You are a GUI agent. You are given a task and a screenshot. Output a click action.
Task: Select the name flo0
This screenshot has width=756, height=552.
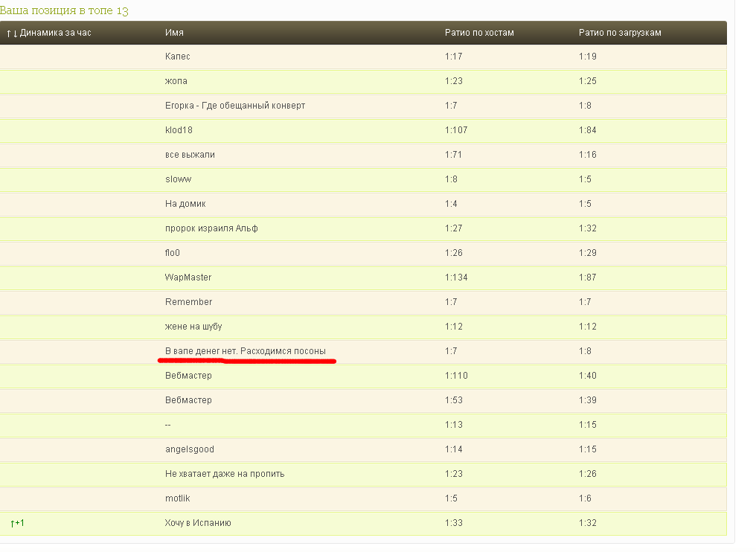172,253
